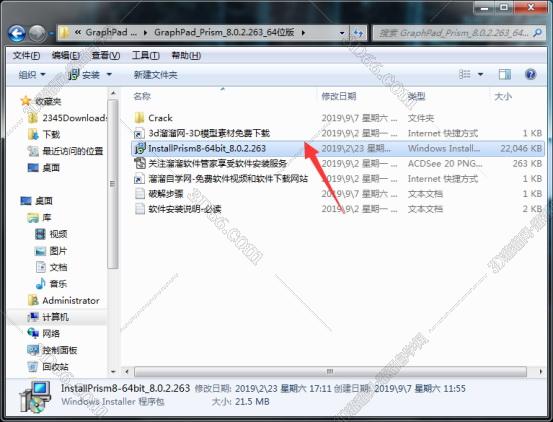Viewport: 553px width, 422px height.
Task: Click the 视频 library icon
Action: [41, 234]
